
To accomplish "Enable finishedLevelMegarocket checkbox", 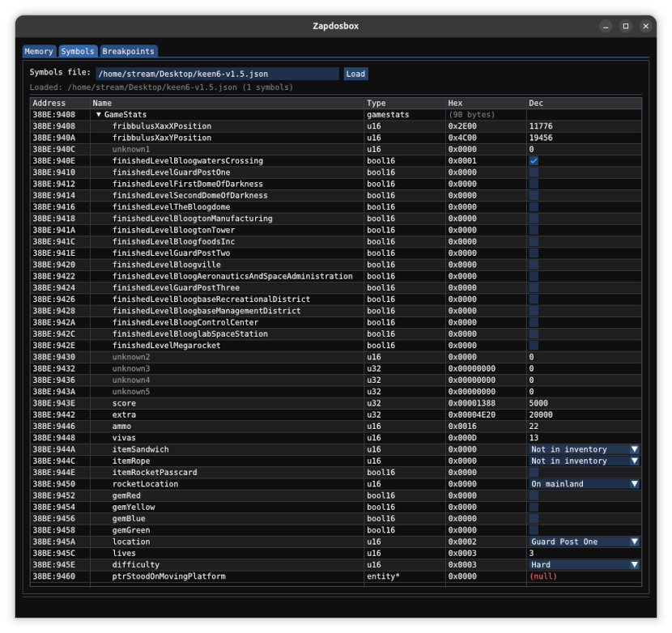I will click(x=534, y=346).
